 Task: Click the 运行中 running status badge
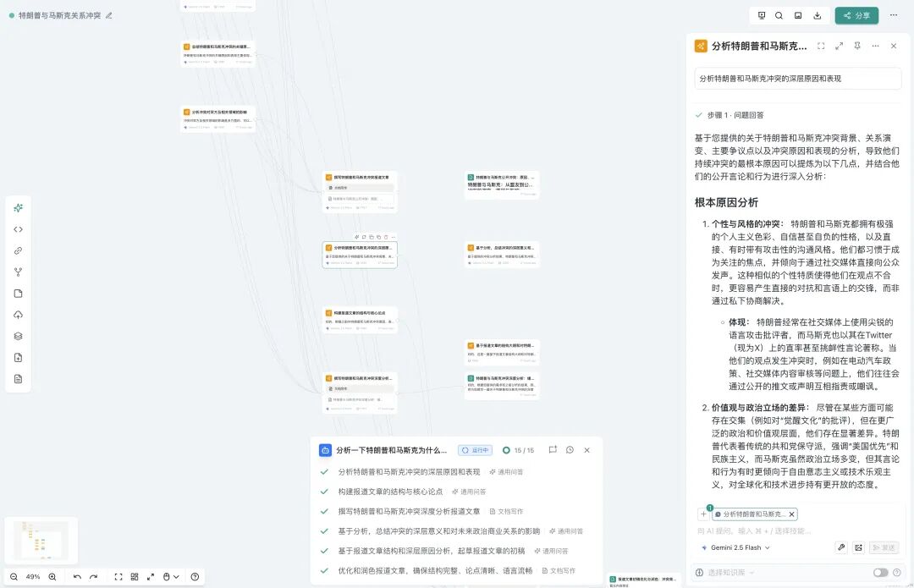click(475, 450)
